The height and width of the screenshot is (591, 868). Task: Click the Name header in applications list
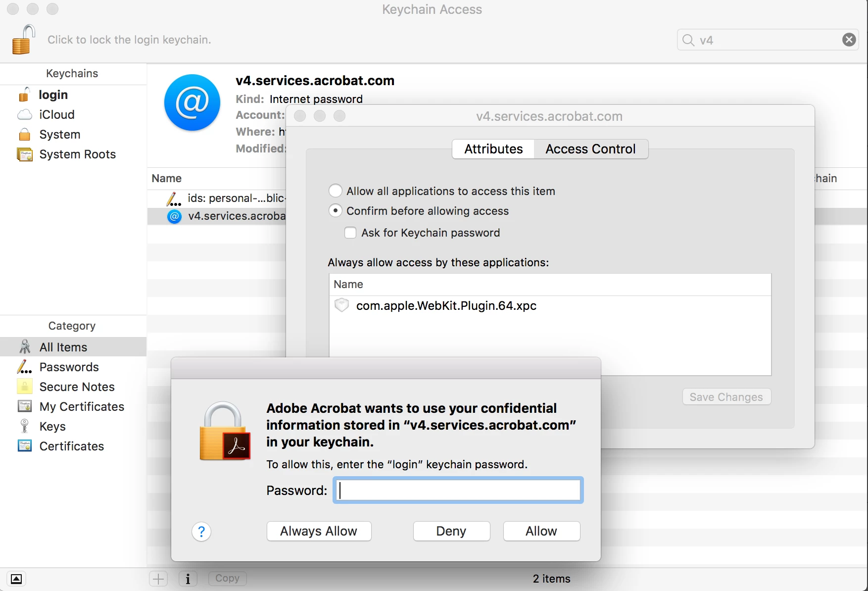tap(348, 284)
